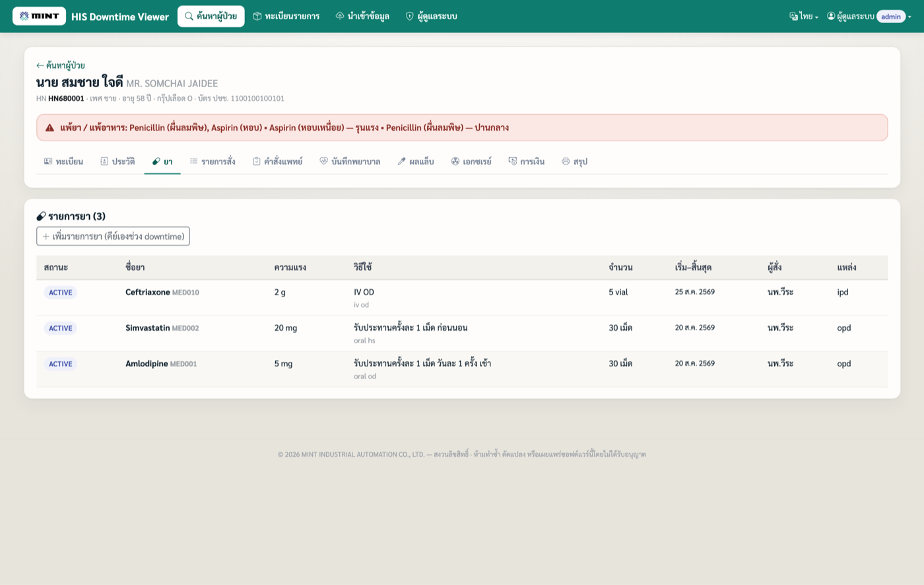Click the สถานะ column header
Image resolution: width=924 pixels, height=585 pixels.
56,267
